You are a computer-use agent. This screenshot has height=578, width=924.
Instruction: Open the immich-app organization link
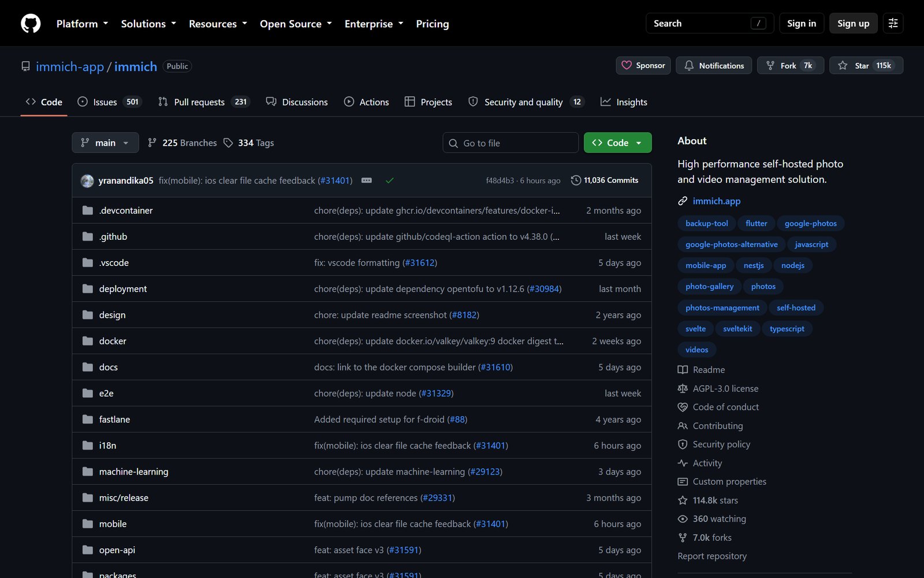[70, 66]
